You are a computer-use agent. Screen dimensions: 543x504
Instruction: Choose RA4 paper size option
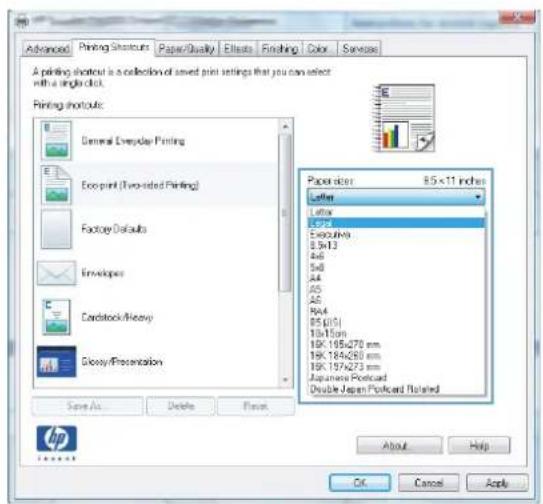[396, 311]
